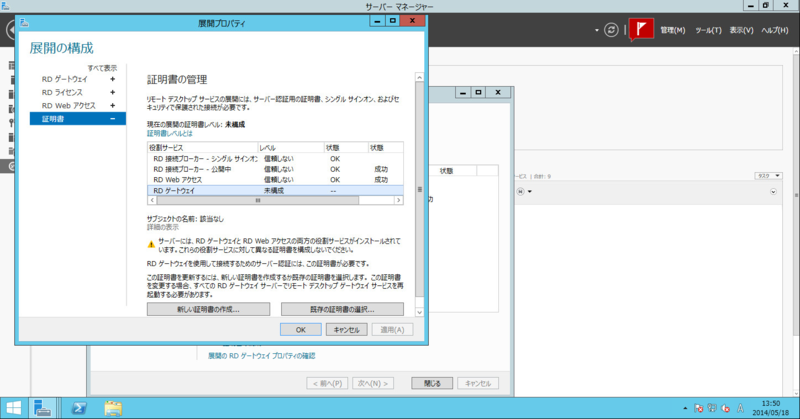Select RD ライセンス in left navigation

tap(62, 92)
